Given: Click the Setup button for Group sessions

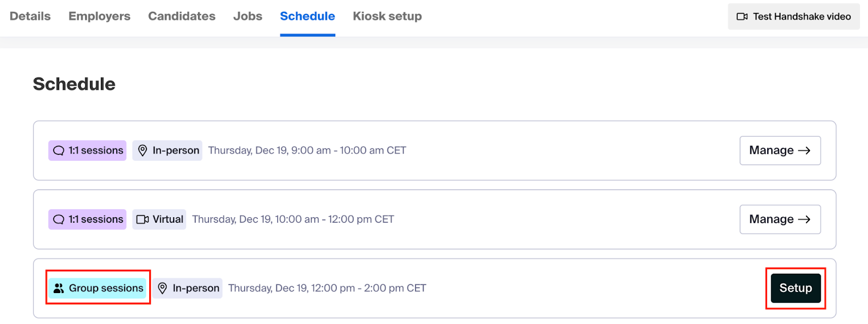Looking at the screenshot, I should pos(796,288).
